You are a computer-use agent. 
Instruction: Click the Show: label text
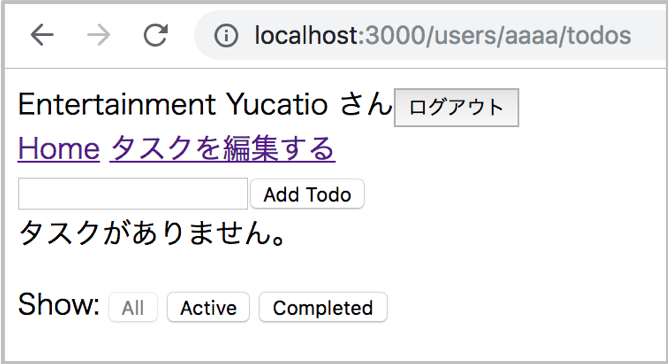click(x=59, y=304)
